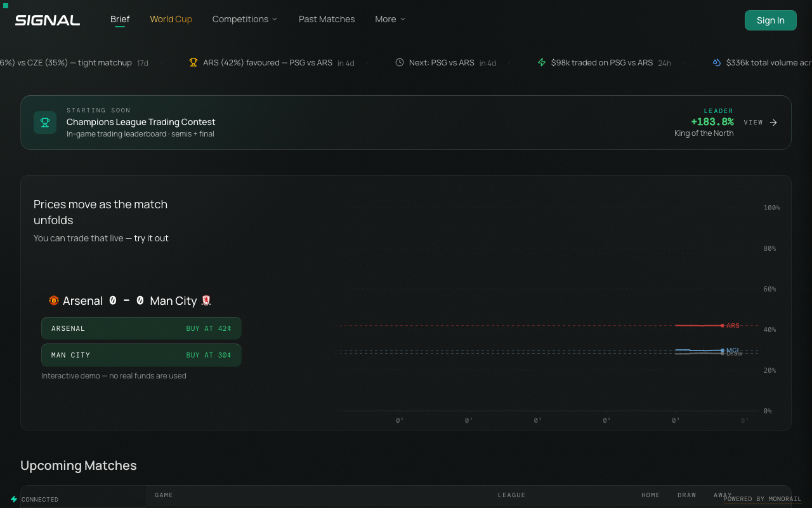
Task: Click the 80% axis label
Action: click(770, 248)
